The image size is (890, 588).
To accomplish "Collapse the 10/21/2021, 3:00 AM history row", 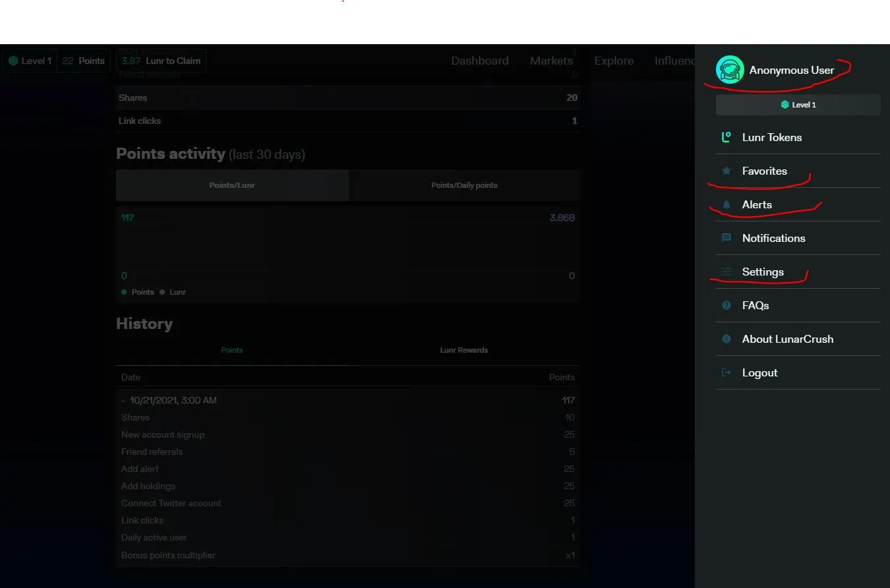I will [x=348, y=400].
